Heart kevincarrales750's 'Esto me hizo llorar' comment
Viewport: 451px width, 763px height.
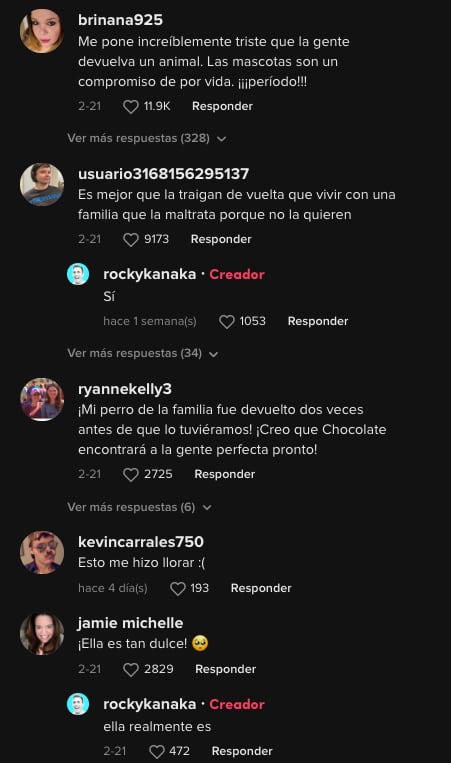point(178,588)
